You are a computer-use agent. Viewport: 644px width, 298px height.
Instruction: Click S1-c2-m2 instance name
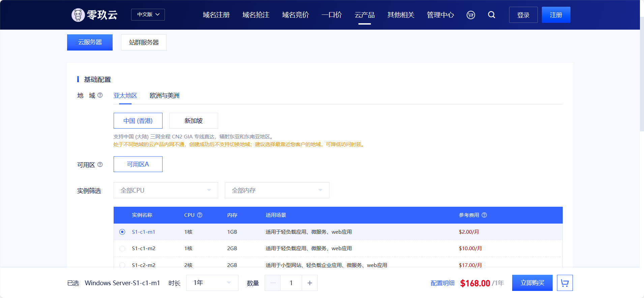coord(144,265)
